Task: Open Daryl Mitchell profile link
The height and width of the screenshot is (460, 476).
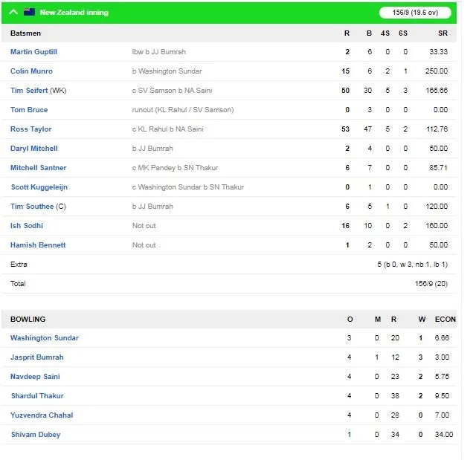Action: 33,149
